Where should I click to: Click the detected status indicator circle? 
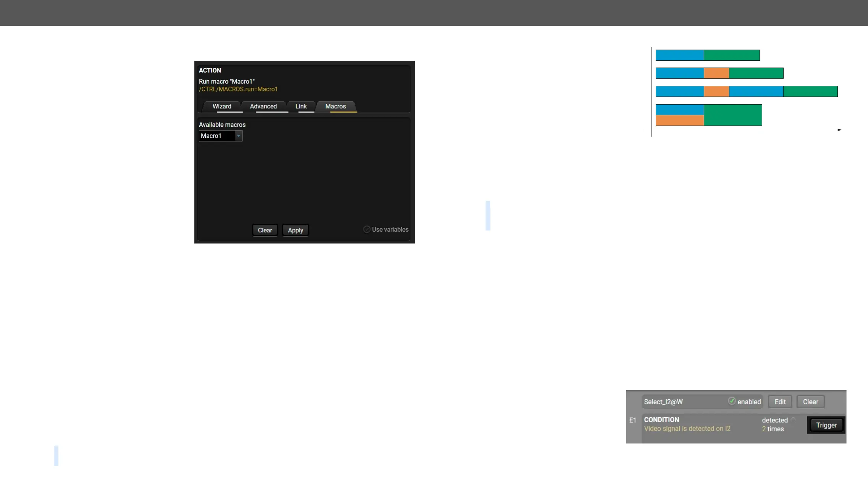[x=793, y=419]
